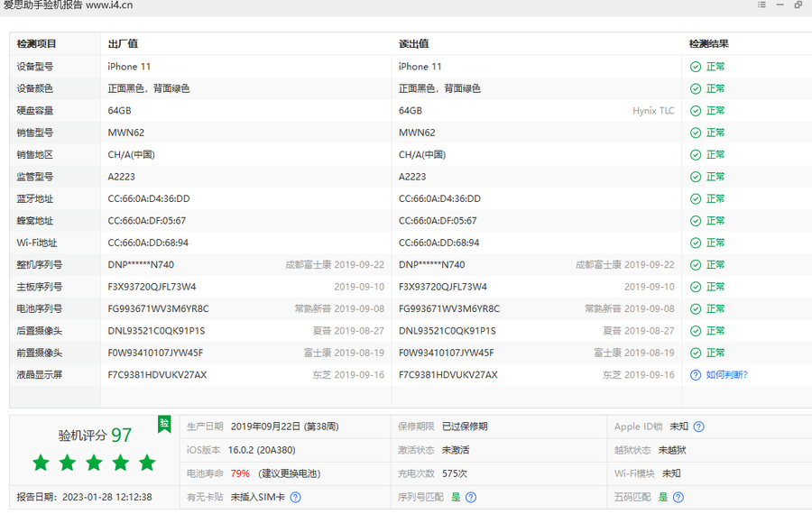Click the fifth green rating star
The image size is (812, 514).
147,464
